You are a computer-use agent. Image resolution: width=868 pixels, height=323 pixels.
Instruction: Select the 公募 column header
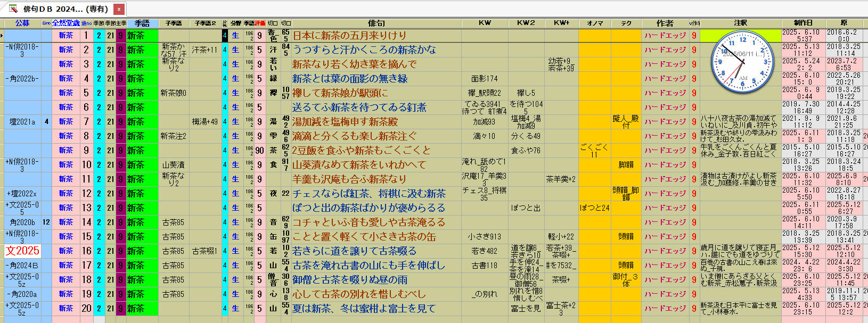pyautogui.click(x=22, y=23)
